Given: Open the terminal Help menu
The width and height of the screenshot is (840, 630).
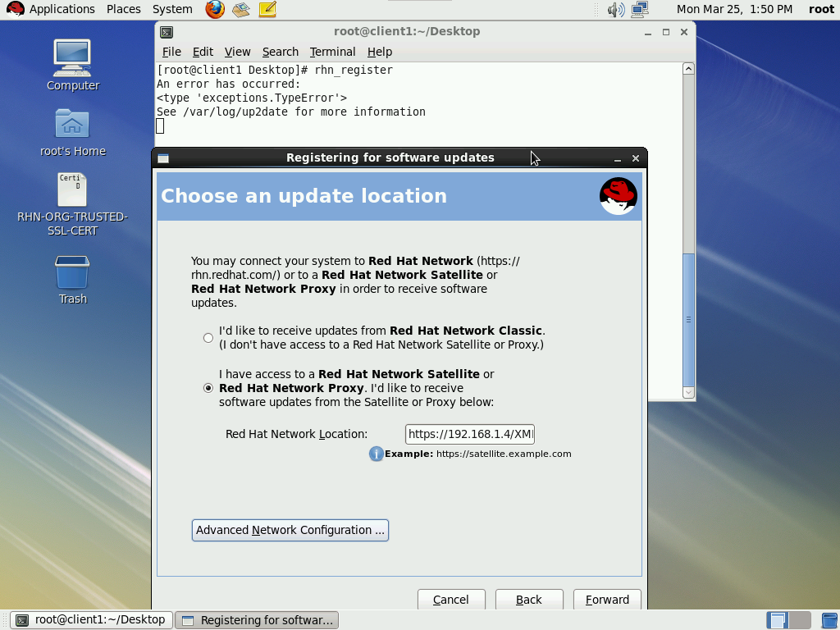Looking at the screenshot, I should point(380,52).
